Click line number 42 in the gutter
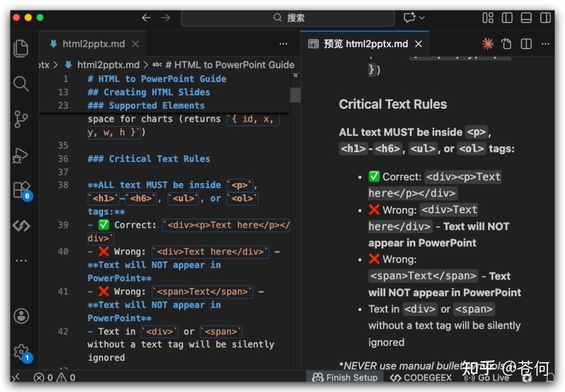The image size is (565, 392). point(63,331)
